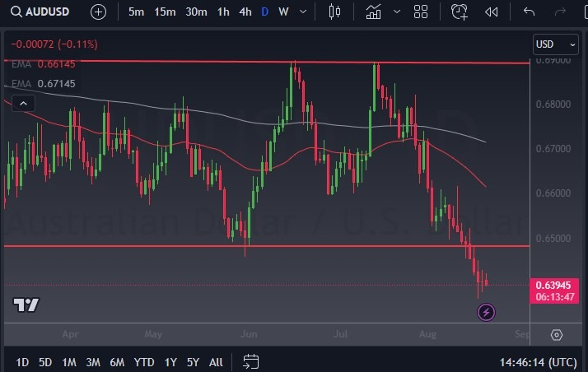Start bar replay with rewind icon
Screen dimensions: 588x372
[492, 12]
